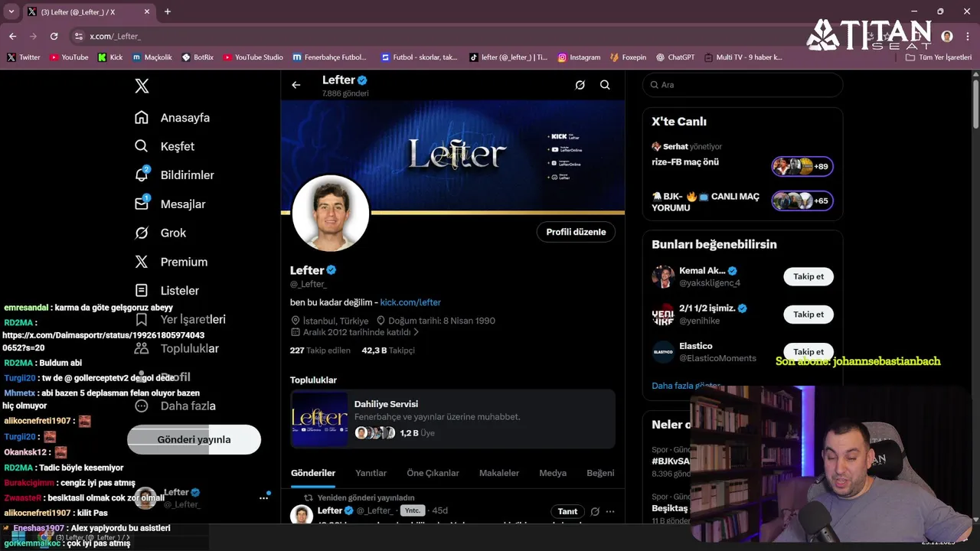
Task: Click Gönderi yayınla button
Action: tap(194, 439)
